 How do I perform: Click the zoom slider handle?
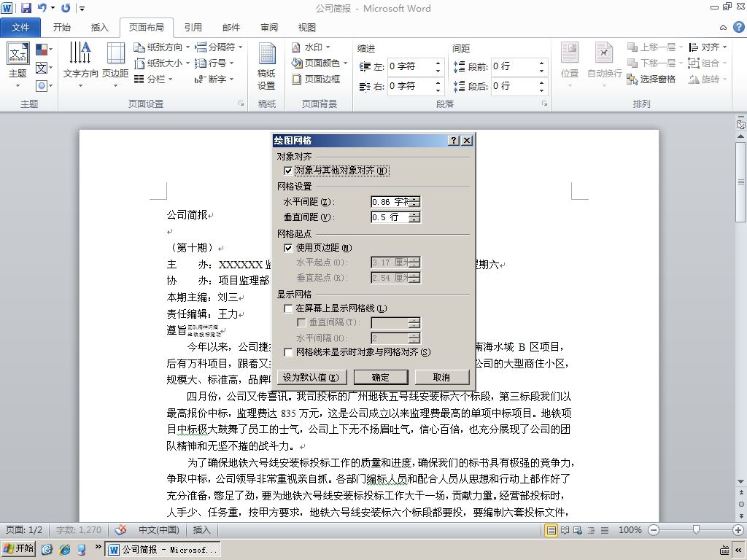696,530
